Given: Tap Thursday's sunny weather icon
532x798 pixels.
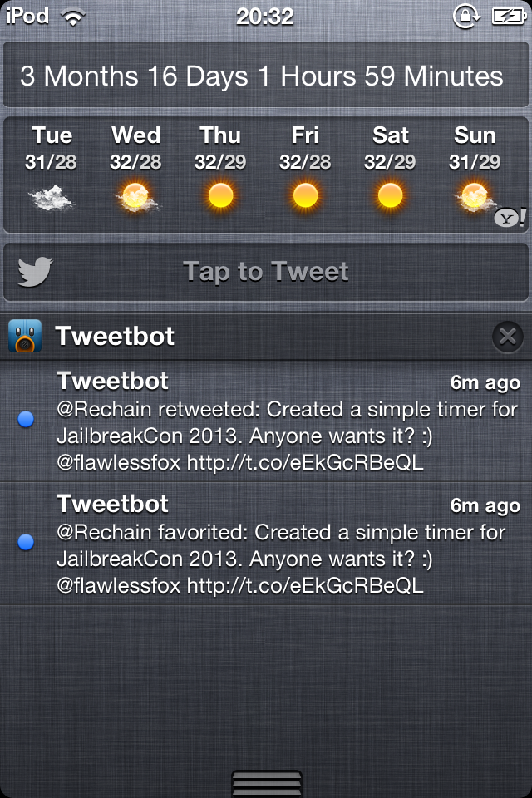Looking at the screenshot, I should 220,196.
